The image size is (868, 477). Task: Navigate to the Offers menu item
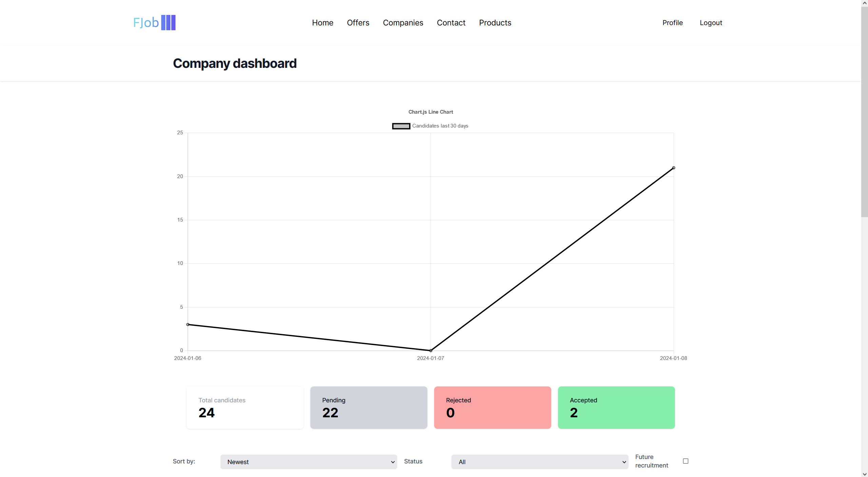(358, 22)
